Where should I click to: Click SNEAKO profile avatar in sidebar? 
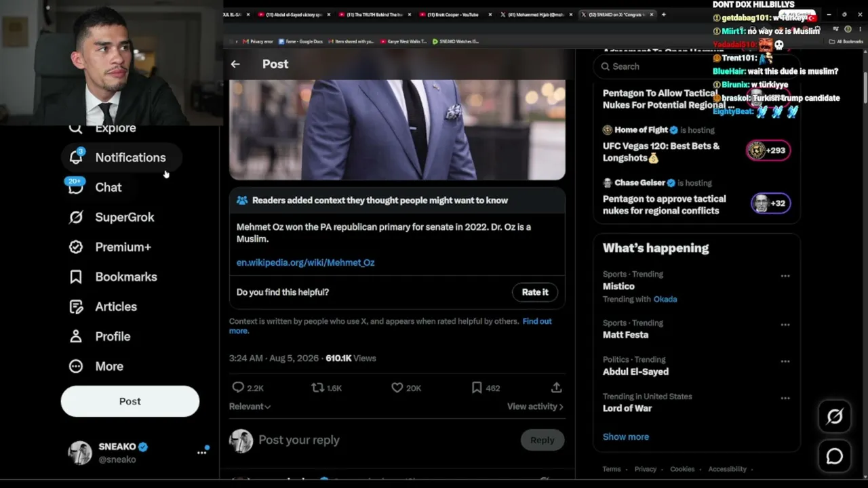(80, 453)
